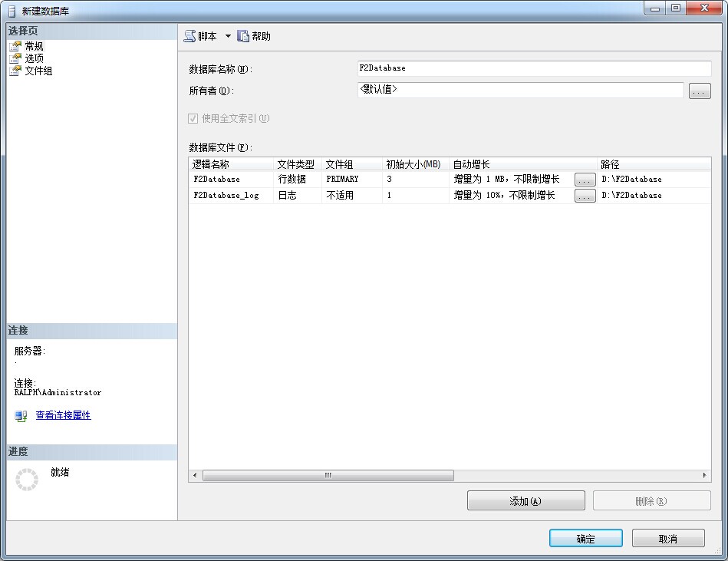Click the RALPH\Administrator connection text
The width and height of the screenshot is (728, 561).
[x=58, y=392]
